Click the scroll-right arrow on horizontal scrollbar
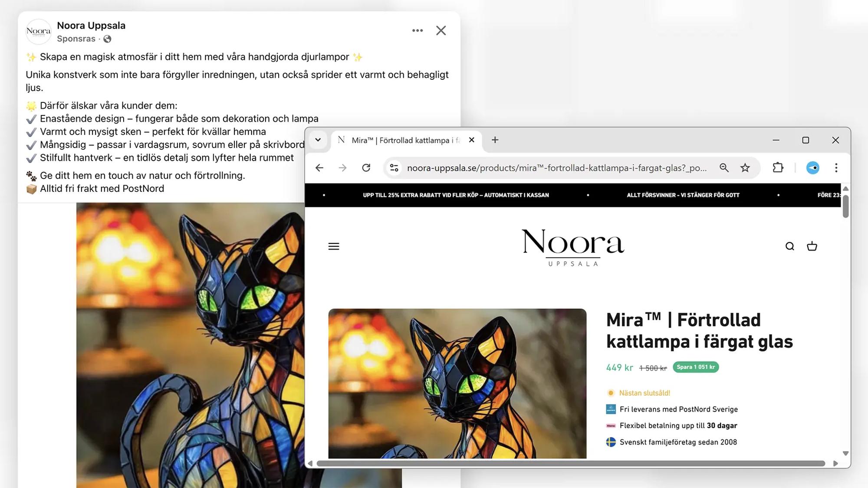 click(835, 463)
